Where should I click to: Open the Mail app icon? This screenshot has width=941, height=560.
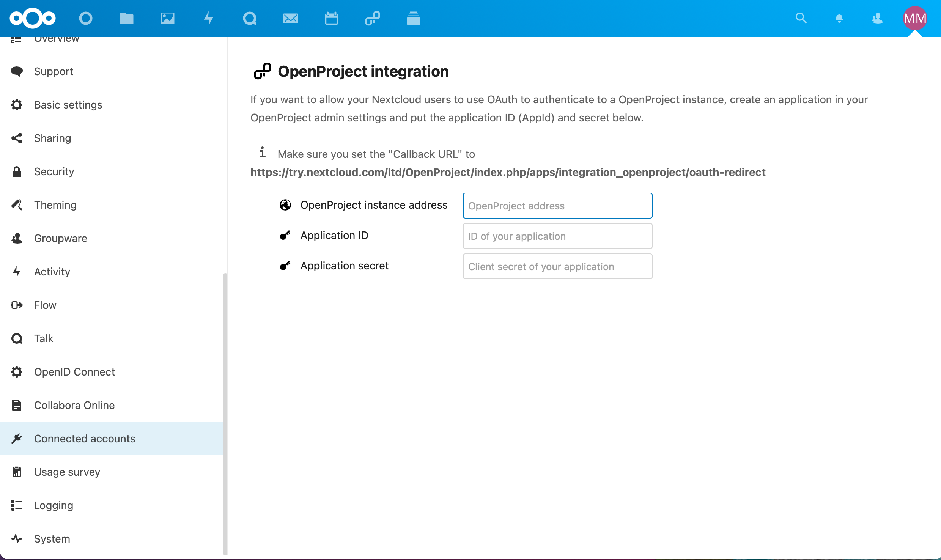291,18
